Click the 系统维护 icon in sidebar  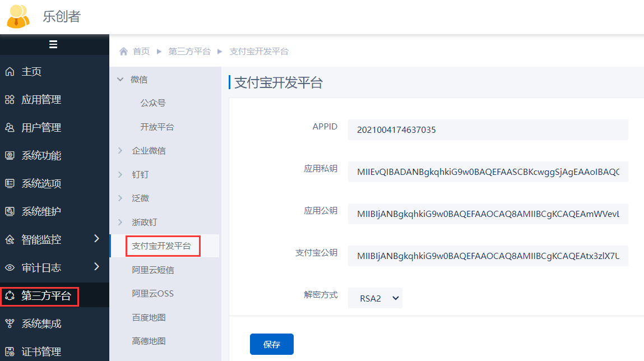[10, 212]
